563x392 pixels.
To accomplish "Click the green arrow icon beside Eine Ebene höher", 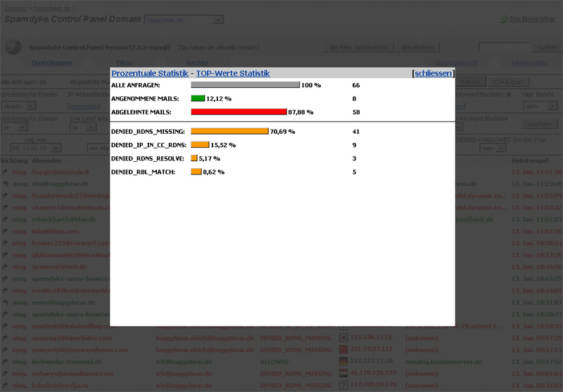I will point(503,20).
